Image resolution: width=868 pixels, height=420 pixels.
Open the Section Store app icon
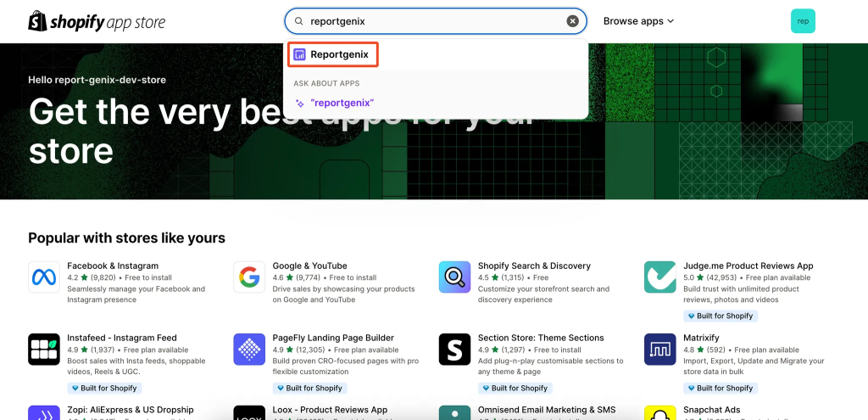point(454,349)
